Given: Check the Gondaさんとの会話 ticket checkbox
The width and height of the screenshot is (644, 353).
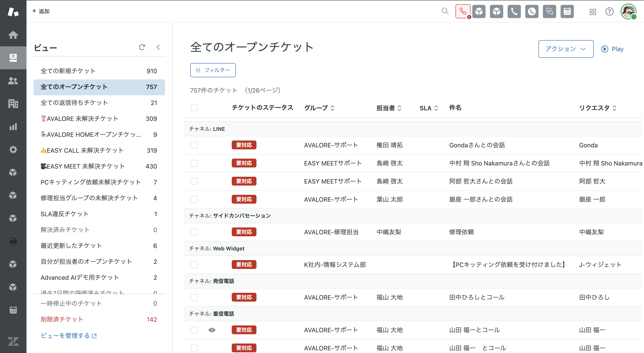Looking at the screenshot, I should click(194, 145).
